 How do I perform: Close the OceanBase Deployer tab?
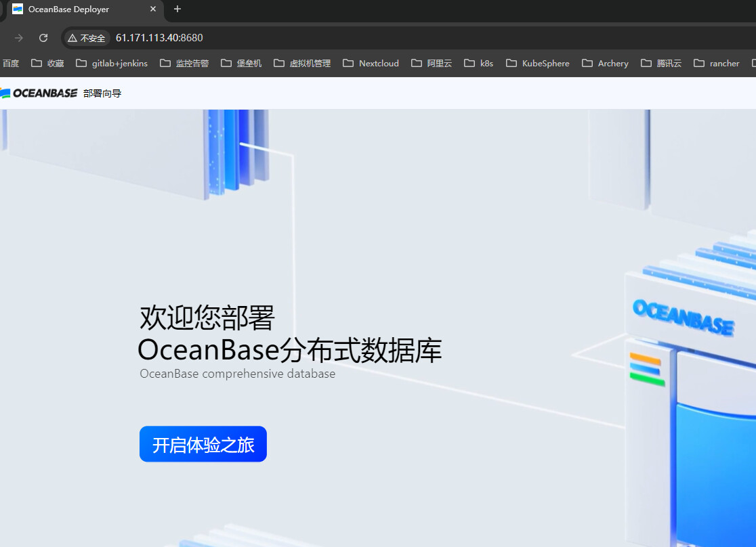[x=153, y=9]
